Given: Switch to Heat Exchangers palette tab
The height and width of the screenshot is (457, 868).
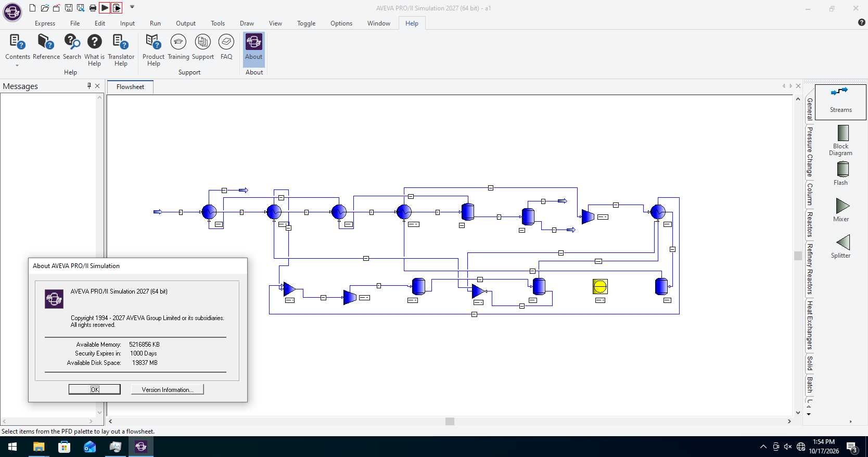Looking at the screenshot, I should click(x=809, y=325).
